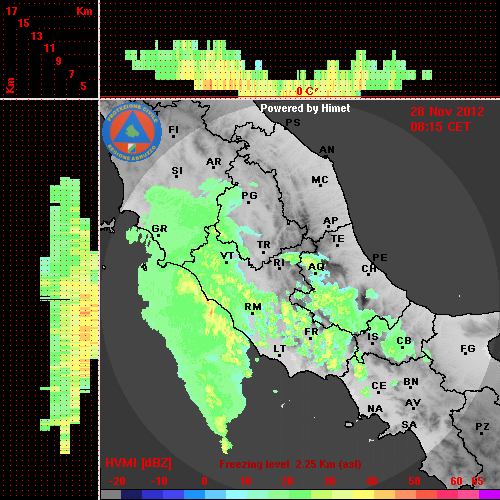Screen dimensions: 500x500
Task: Click the purple swatch at scale end
Action: click(x=489, y=495)
